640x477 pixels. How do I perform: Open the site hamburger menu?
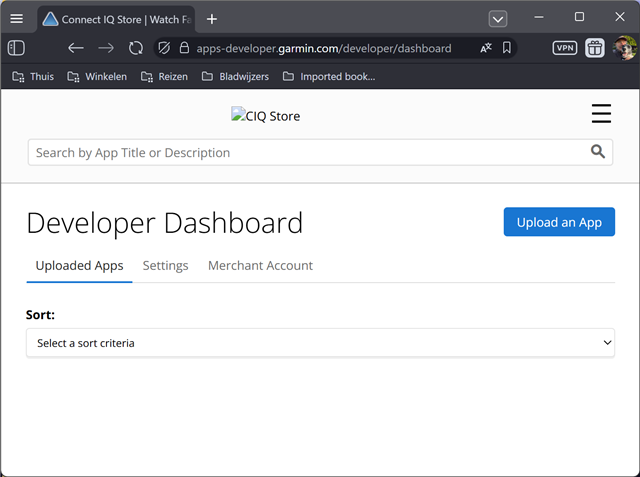click(x=601, y=114)
